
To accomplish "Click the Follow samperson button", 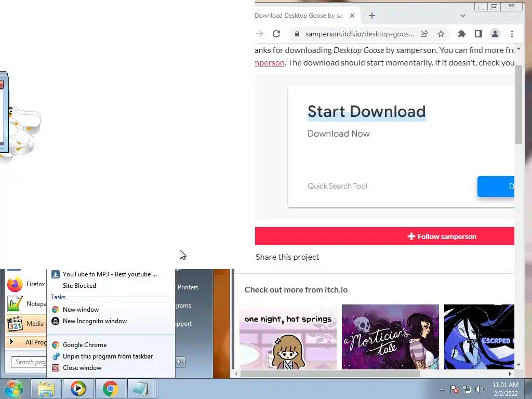I will (385, 236).
